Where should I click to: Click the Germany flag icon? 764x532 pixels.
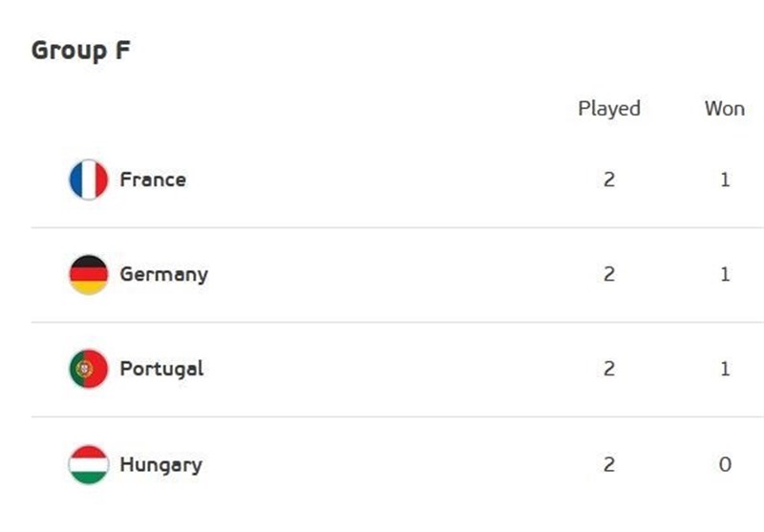[x=88, y=274]
